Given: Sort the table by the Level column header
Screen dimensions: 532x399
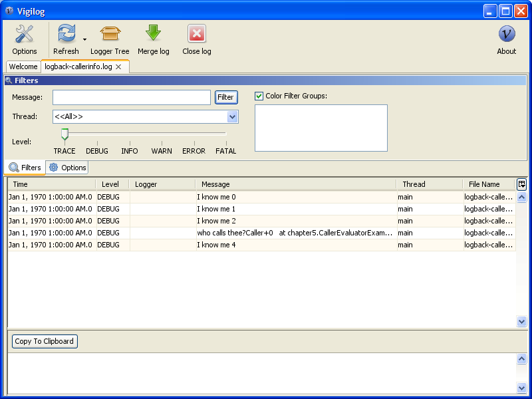Looking at the screenshot, I should [110, 184].
